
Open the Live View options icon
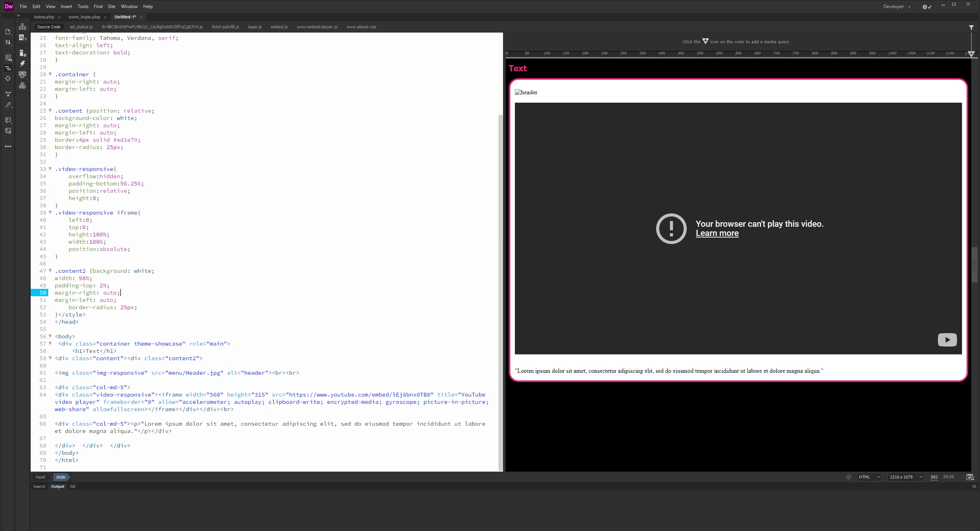[x=8, y=58]
